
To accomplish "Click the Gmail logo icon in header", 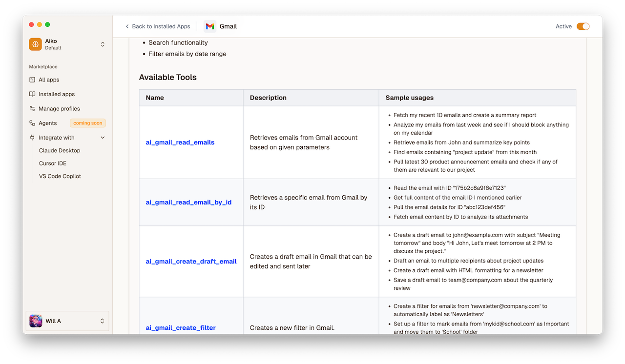I will [210, 26].
